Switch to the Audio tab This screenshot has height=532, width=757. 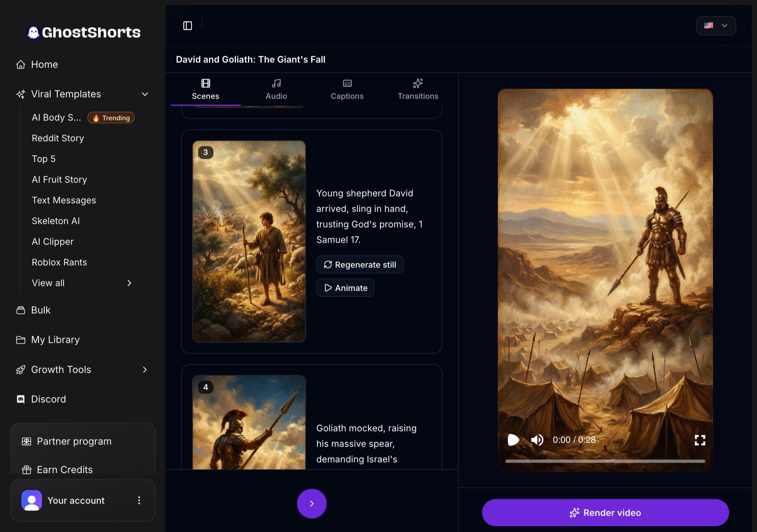pos(276,89)
